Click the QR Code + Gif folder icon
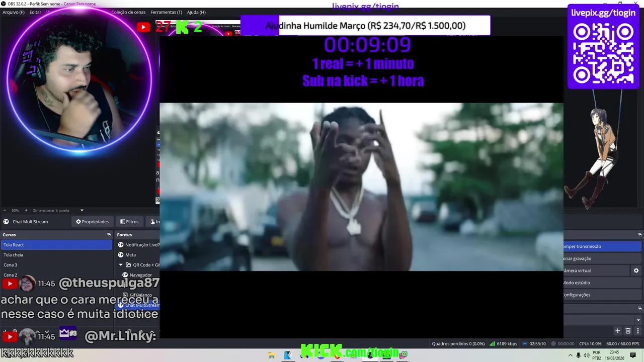The width and height of the screenshot is (644, 362). [x=128, y=265]
